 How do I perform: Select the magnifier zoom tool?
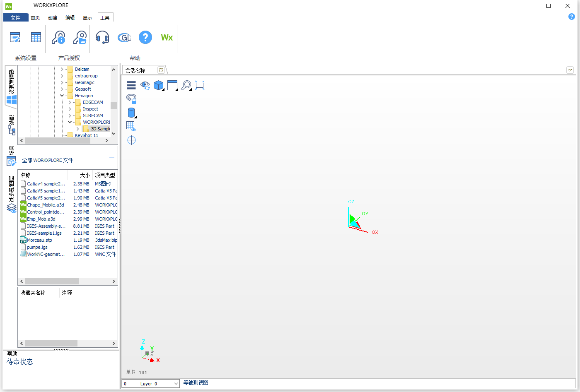pyautogui.click(x=186, y=85)
